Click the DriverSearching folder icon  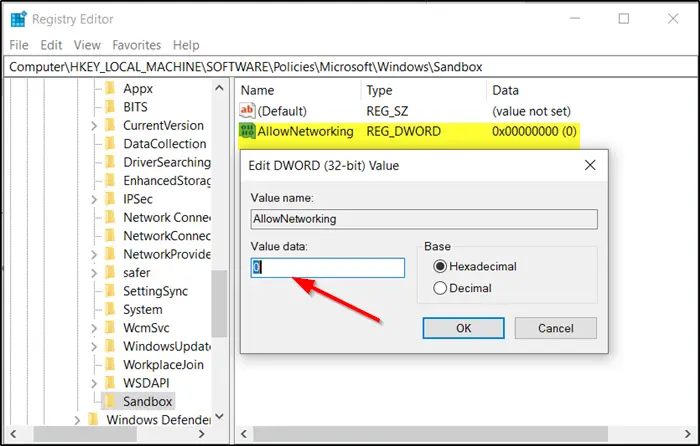(x=110, y=162)
